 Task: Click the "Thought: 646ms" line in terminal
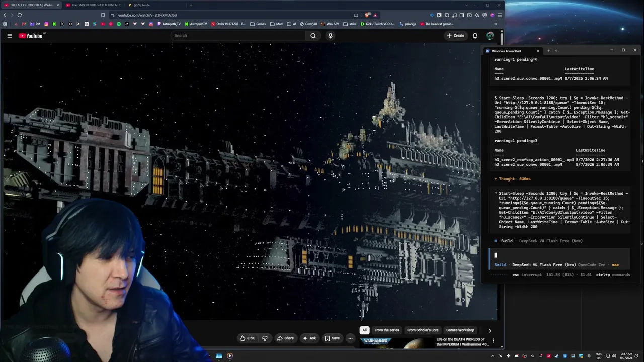click(x=512, y=179)
